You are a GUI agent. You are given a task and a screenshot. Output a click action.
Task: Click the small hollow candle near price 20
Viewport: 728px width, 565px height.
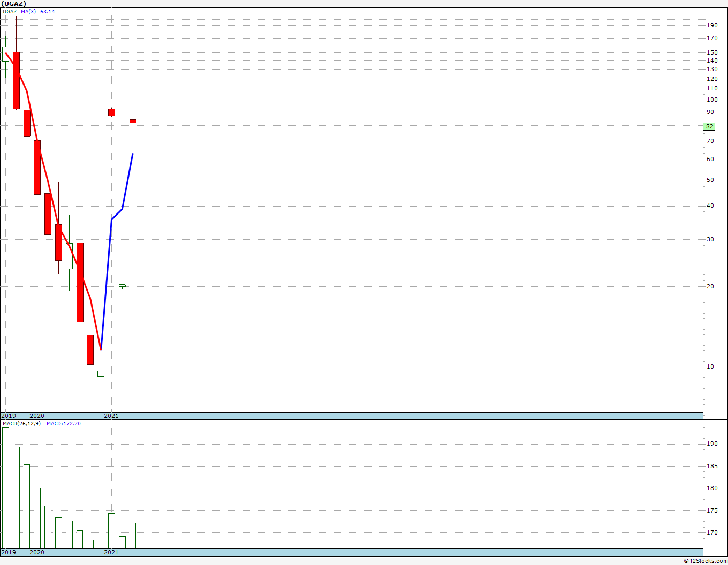click(x=122, y=286)
